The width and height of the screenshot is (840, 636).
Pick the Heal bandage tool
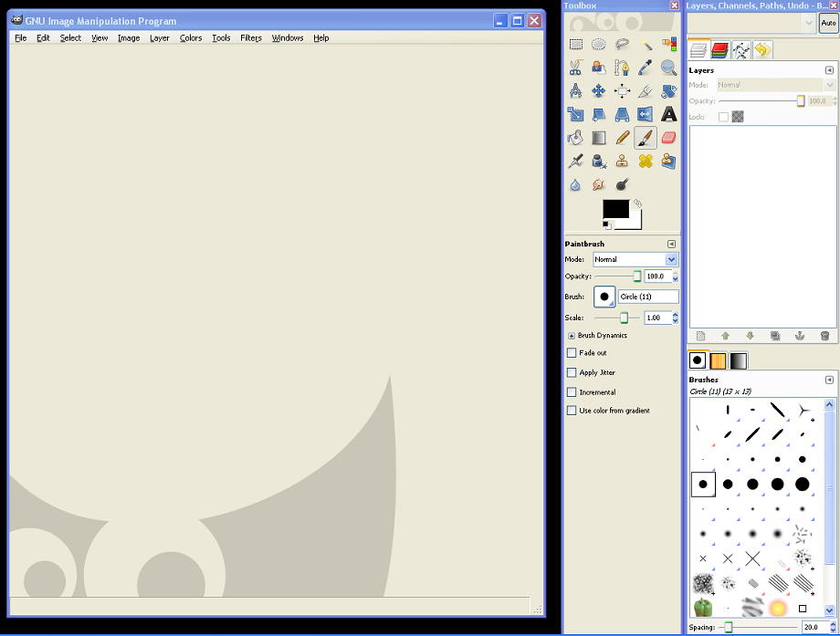(646, 162)
